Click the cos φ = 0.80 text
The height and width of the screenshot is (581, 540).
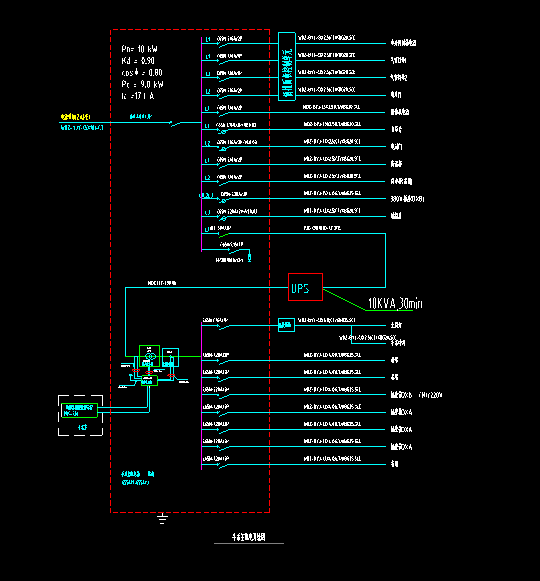click(142, 73)
